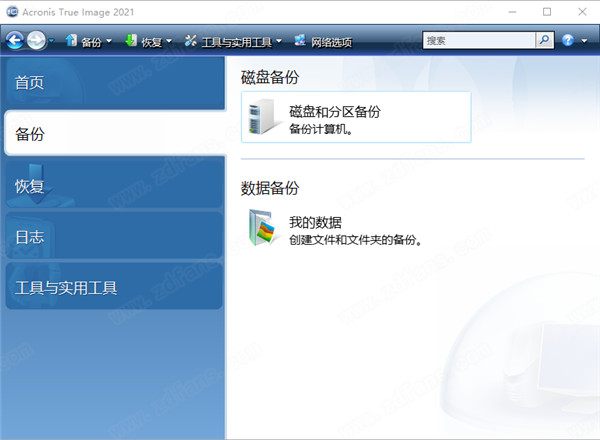Open the 我的数据 link
This screenshot has height=440, width=600.
(x=315, y=222)
